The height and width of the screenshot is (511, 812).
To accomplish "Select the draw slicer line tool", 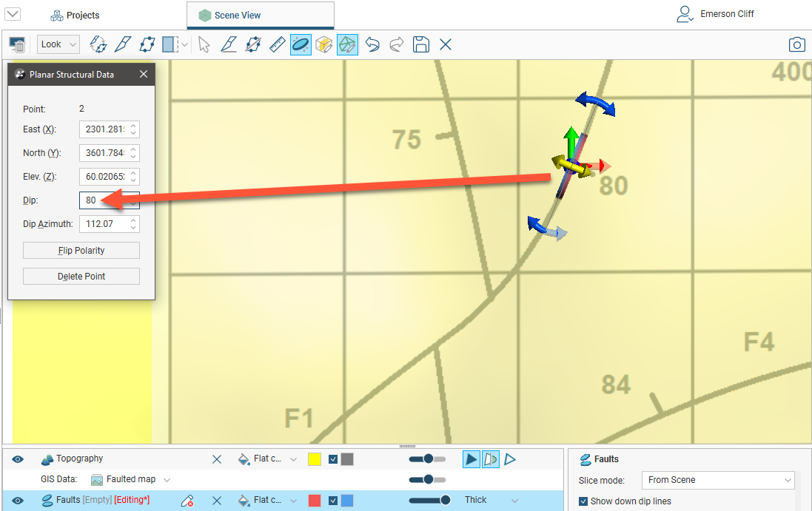I will [x=123, y=44].
